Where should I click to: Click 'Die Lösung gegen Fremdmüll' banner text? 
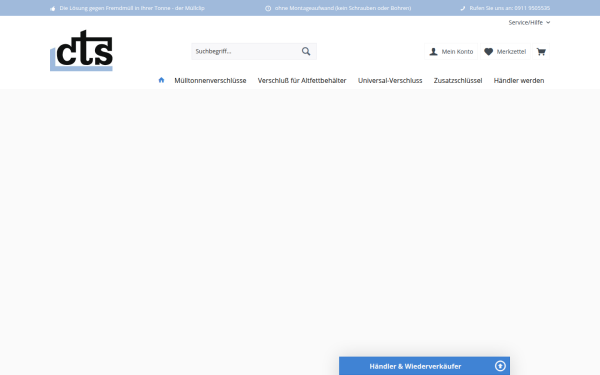[x=132, y=8]
